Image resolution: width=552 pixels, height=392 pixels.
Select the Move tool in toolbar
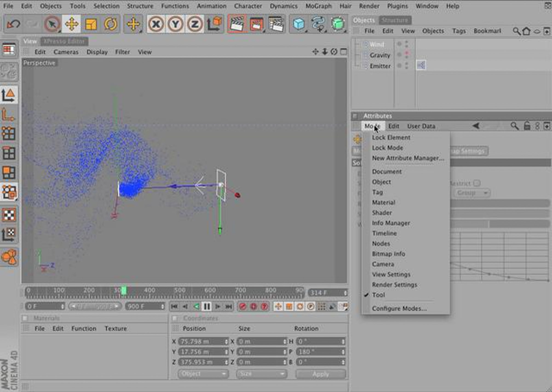click(72, 24)
